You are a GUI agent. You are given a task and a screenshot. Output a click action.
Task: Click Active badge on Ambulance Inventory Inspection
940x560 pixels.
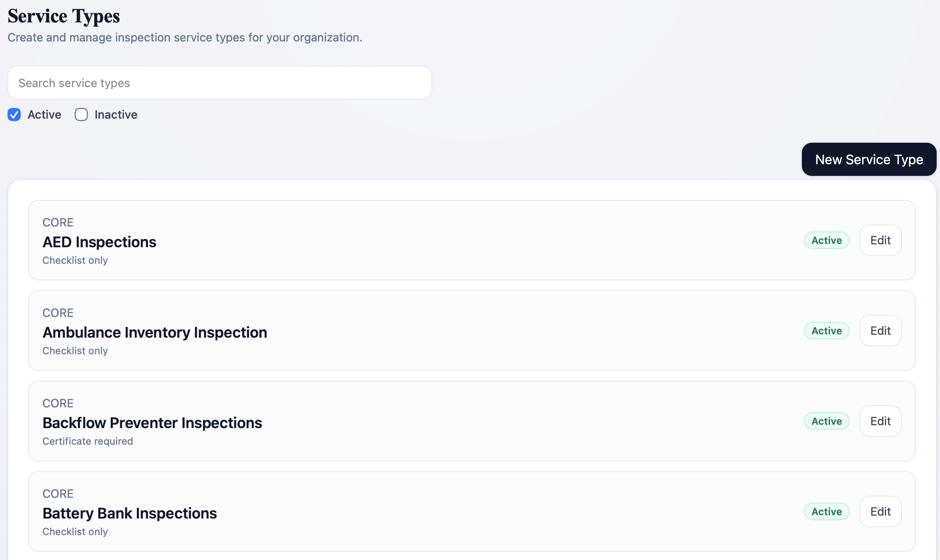(826, 331)
